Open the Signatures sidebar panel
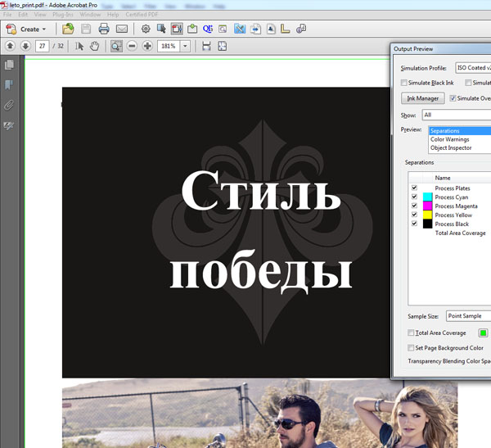This screenshot has width=491, height=448. 9,125
